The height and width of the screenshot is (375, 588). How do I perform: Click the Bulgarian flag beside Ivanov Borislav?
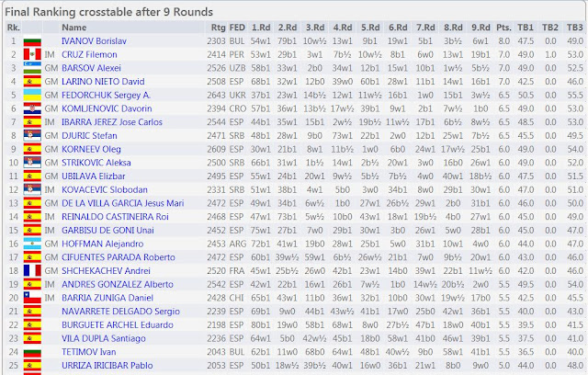point(31,42)
